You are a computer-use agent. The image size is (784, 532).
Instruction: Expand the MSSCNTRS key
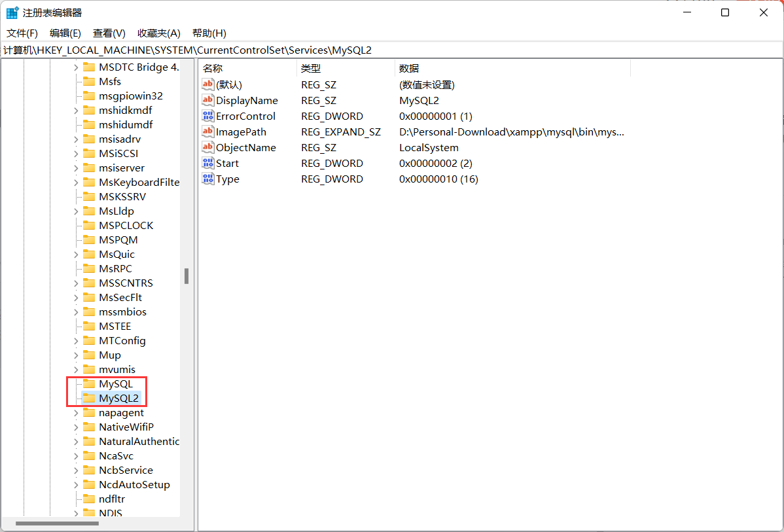pyautogui.click(x=76, y=283)
